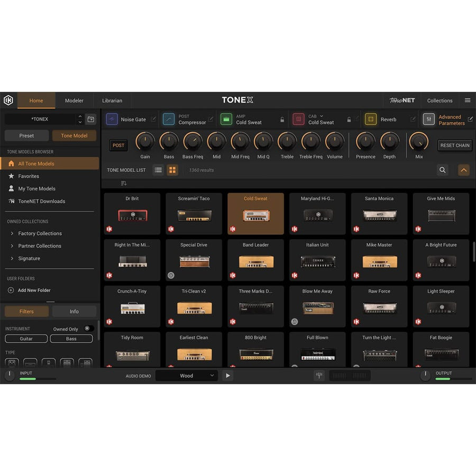Image resolution: width=476 pixels, height=476 pixels.
Task: Click the lock icon on AMP block
Action: (x=282, y=120)
